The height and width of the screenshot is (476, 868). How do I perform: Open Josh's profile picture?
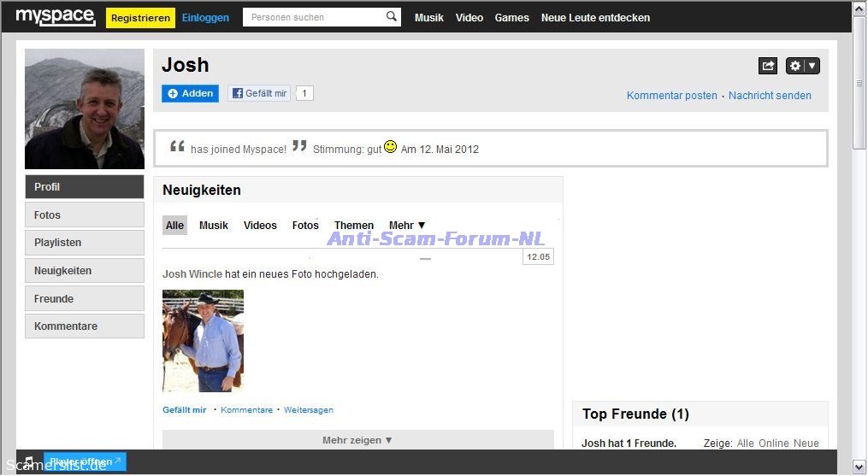pos(85,109)
